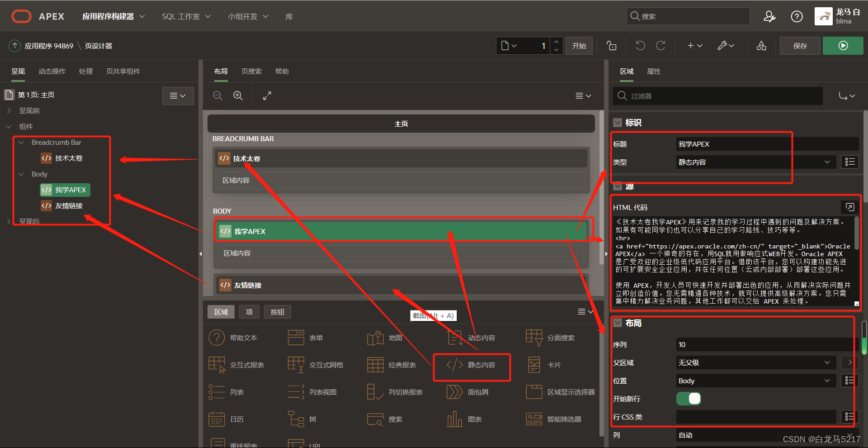The height and width of the screenshot is (448, 868).
Task: Open the utilities wrench menu
Action: click(726, 46)
